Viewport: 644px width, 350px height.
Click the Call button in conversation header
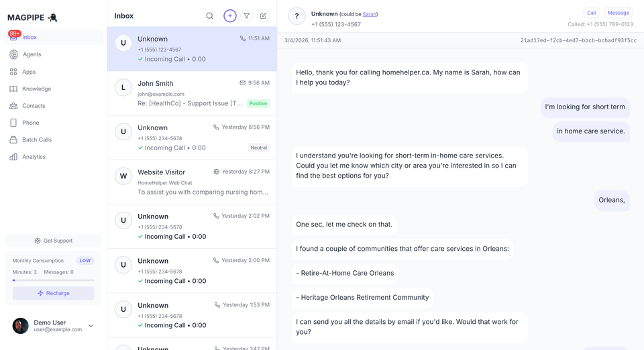coord(592,13)
